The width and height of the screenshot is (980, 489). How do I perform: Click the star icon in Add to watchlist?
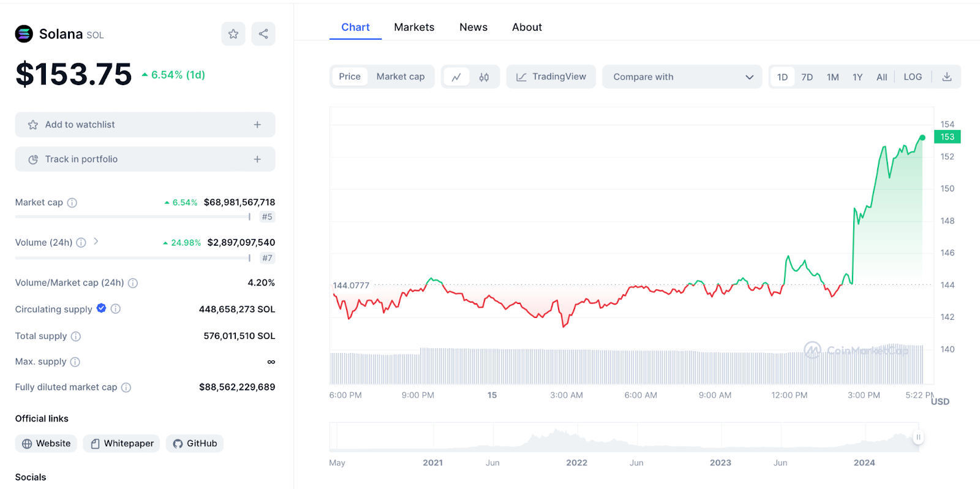[33, 124]
